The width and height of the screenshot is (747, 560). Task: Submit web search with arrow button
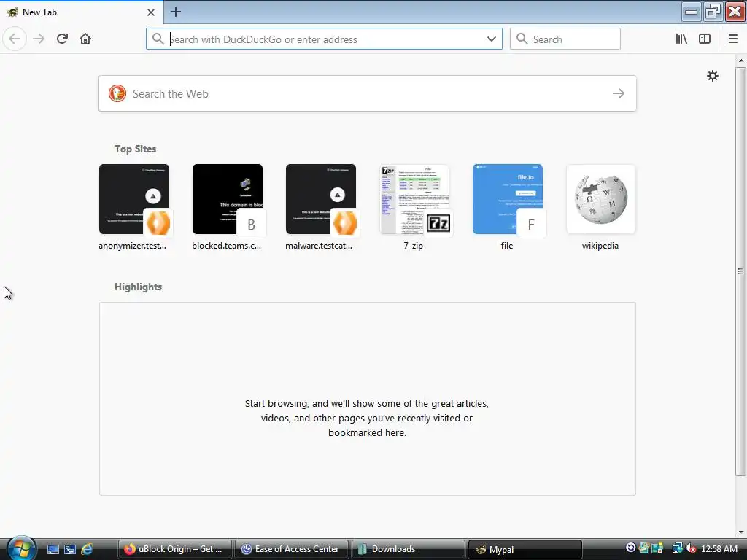(619, 94)
